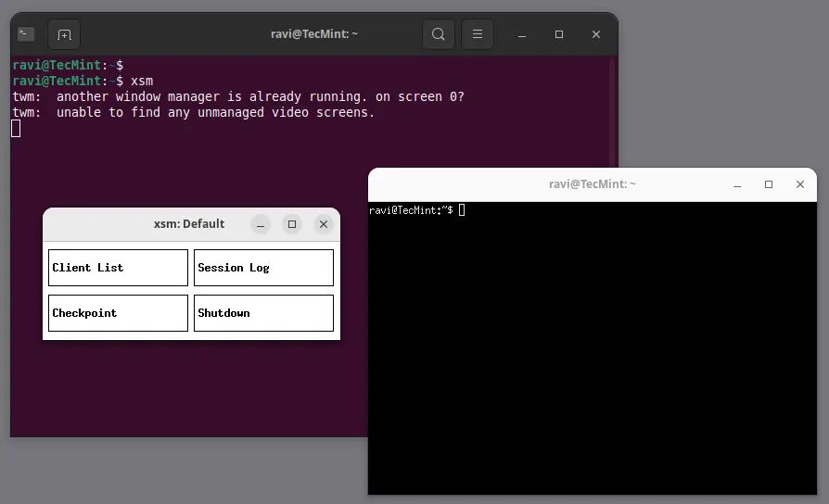
Task: Click 'unable to find any unmanaged video screens' line
Action: [193, 112]
